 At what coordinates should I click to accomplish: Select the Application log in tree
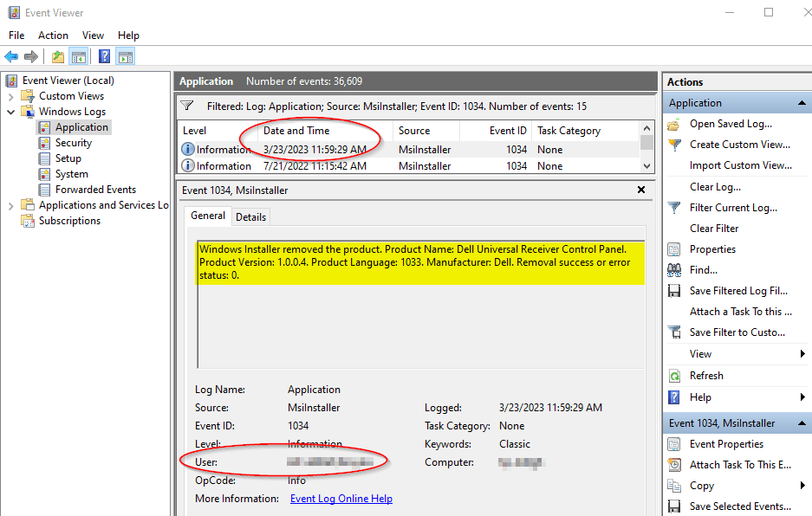(x=81, y=127)
